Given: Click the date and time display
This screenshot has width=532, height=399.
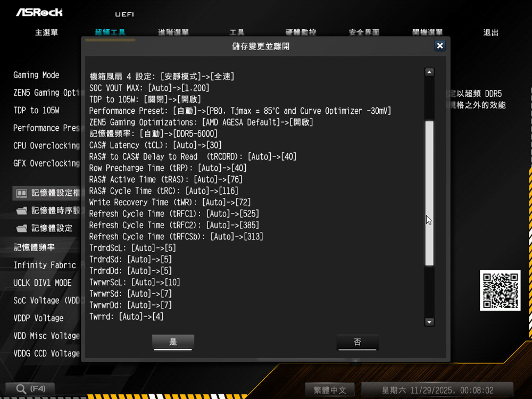Looking at the screenshot, I should pyautogui.click(x=437, y=390).
